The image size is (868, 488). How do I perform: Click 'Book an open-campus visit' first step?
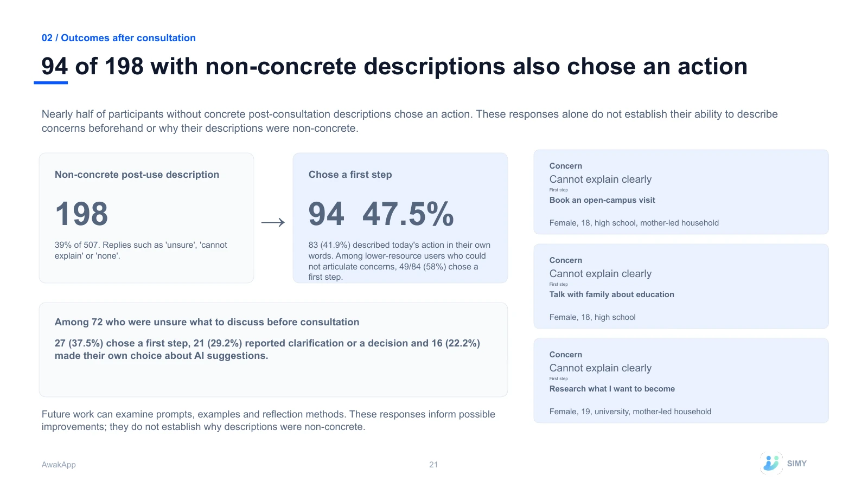(x=602, y=200)
